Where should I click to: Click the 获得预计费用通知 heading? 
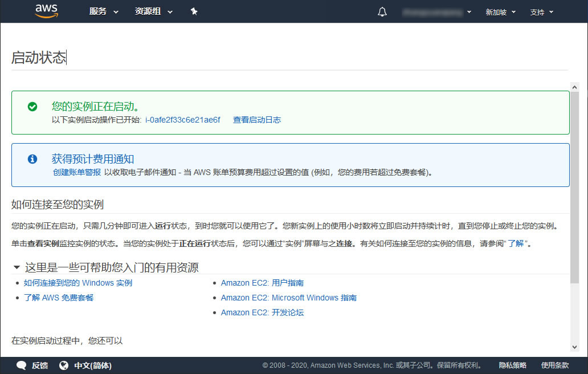click(93, 159)
